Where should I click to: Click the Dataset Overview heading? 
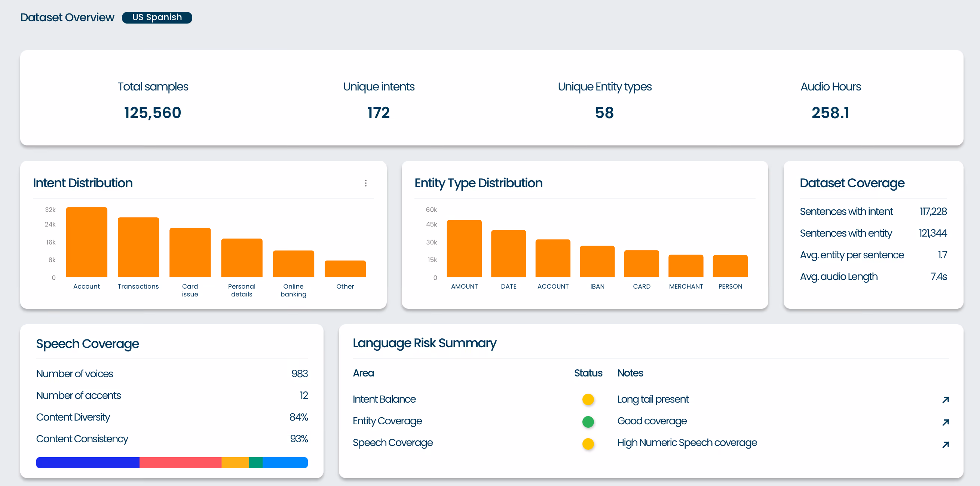(67, 18)
